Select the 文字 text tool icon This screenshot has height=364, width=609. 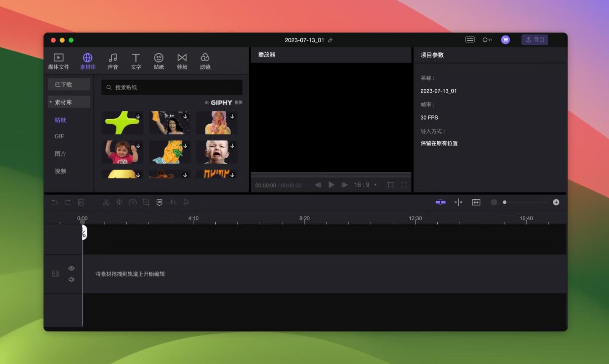[136, 61]
